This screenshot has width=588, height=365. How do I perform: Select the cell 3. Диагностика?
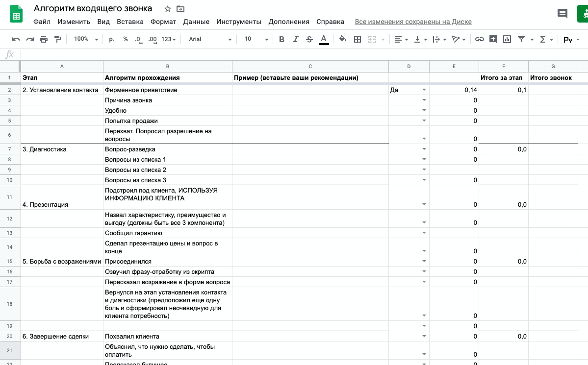(x=62, y=149)
